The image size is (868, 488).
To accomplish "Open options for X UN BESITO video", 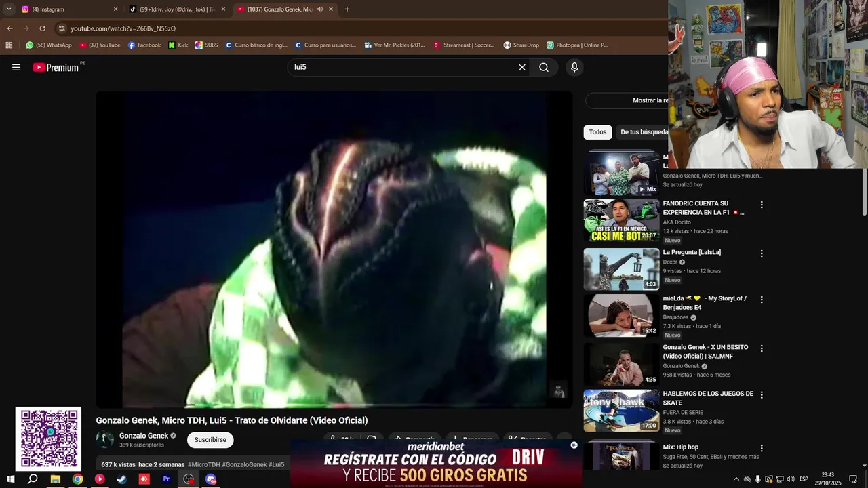I will pyautogui.click(x=762, y=348).
